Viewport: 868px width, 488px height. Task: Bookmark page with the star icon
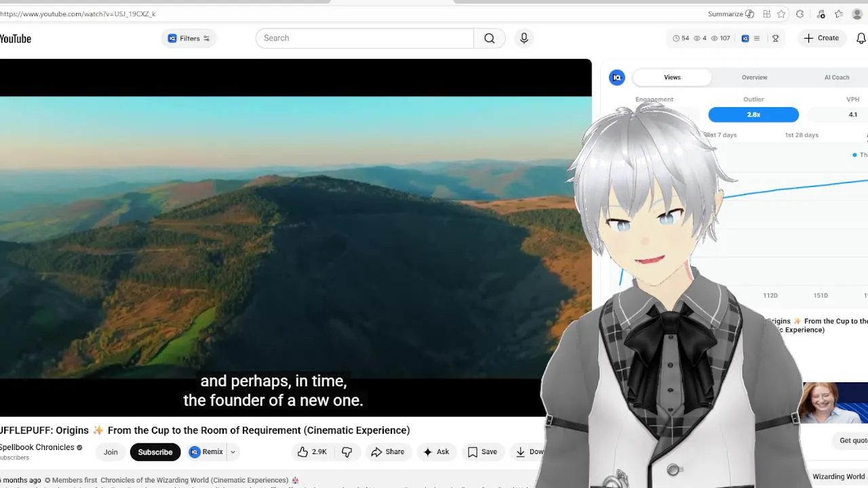point(781,14)
